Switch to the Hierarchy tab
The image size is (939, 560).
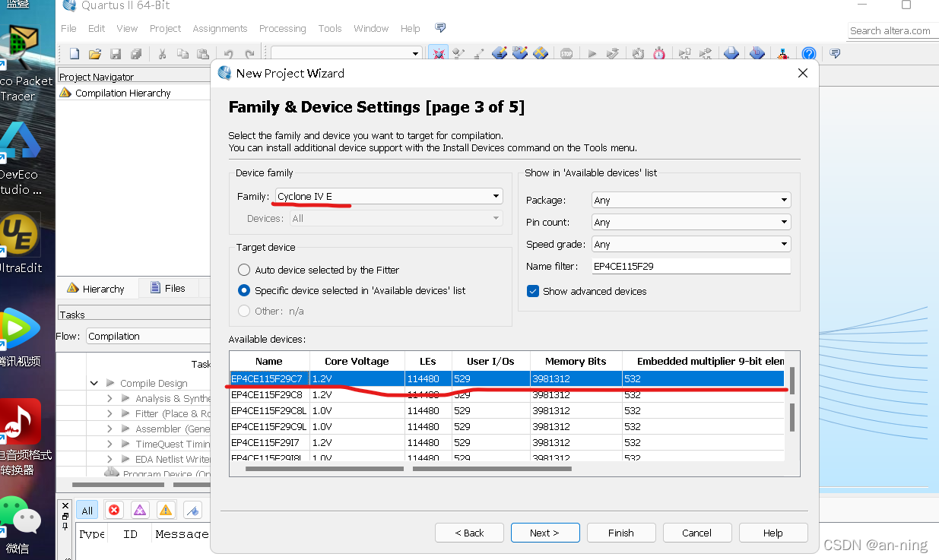pos(96,289)
